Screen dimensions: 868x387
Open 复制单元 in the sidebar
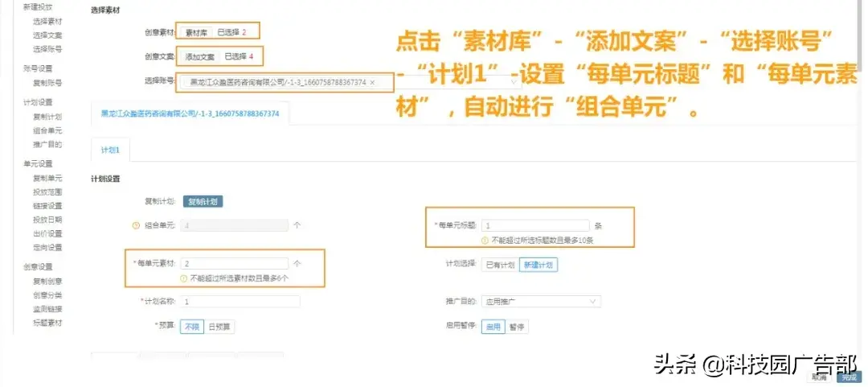point(47,179)
